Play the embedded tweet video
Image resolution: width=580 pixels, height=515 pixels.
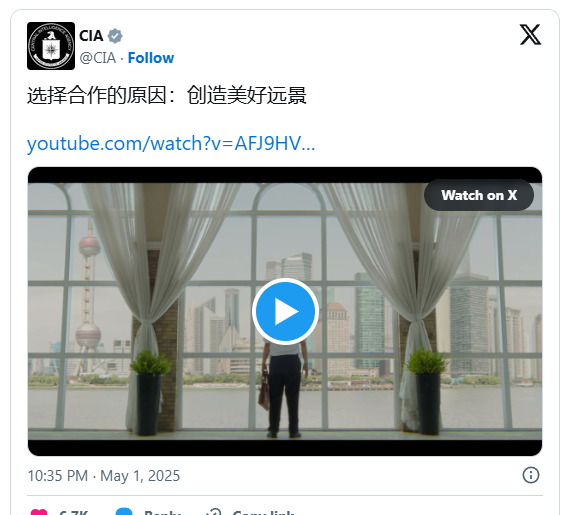(285, 312)
